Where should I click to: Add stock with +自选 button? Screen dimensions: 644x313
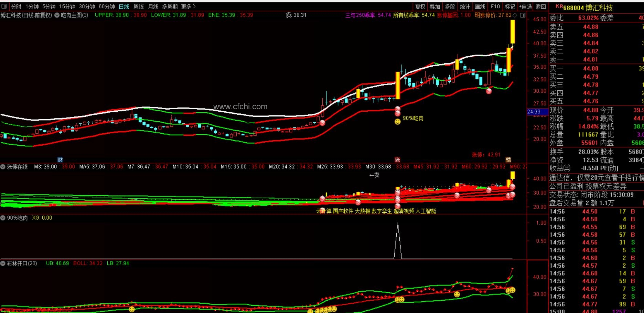[x=525, y=7]
